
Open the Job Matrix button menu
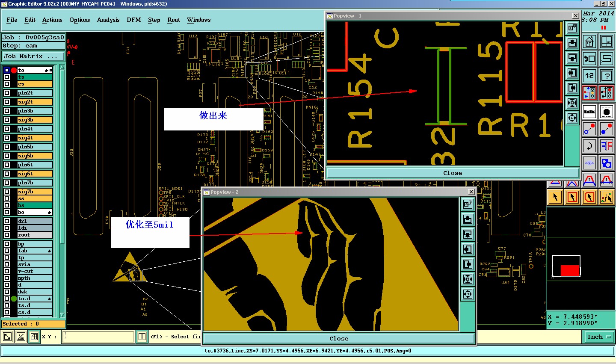33,56
